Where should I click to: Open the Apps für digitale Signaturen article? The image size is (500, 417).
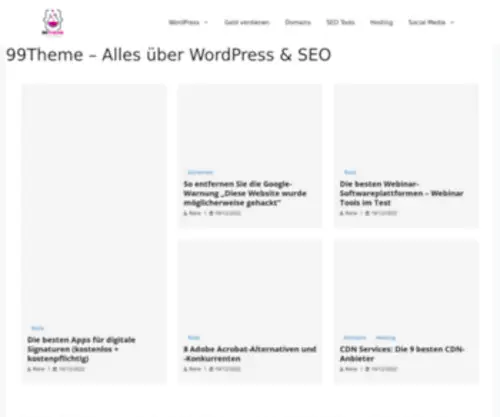click(81, 349)
